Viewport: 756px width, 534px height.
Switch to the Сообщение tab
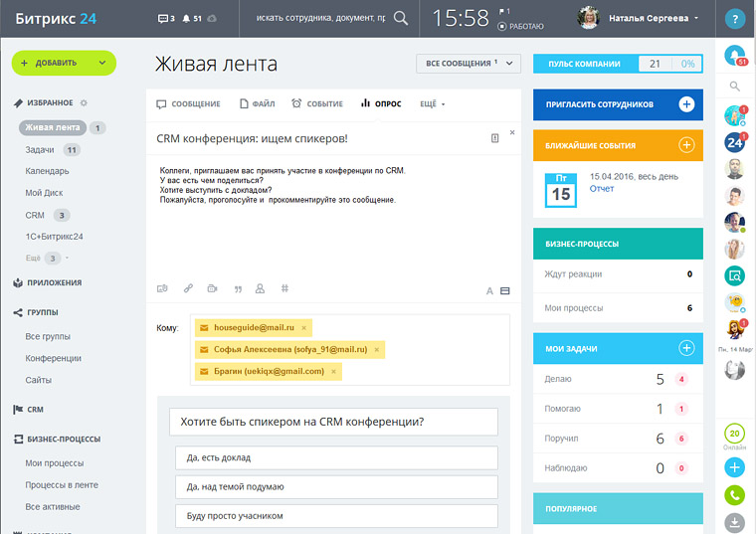tap(189, 104)
